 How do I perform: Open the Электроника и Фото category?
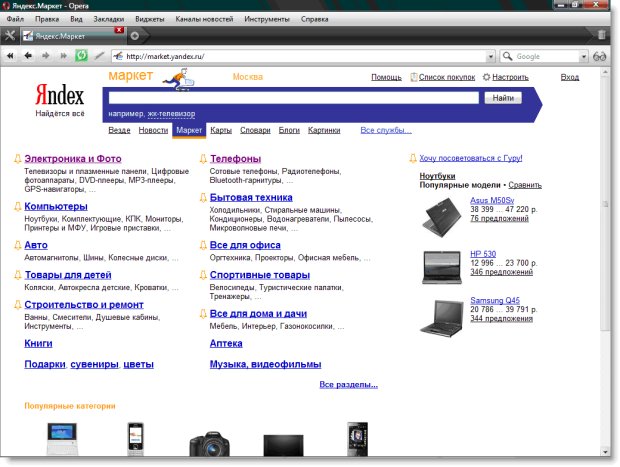coord(73,159)
